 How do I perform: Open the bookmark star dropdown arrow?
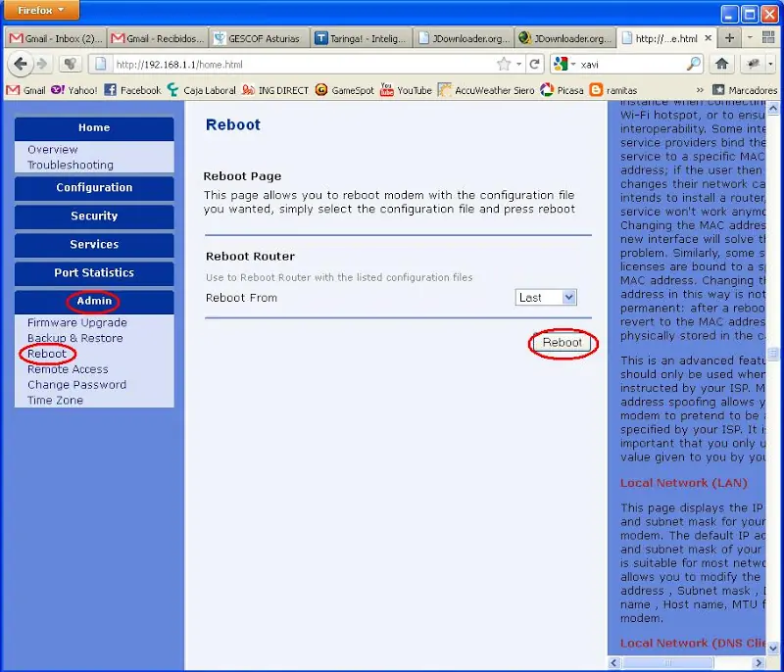tap(519, 64)
